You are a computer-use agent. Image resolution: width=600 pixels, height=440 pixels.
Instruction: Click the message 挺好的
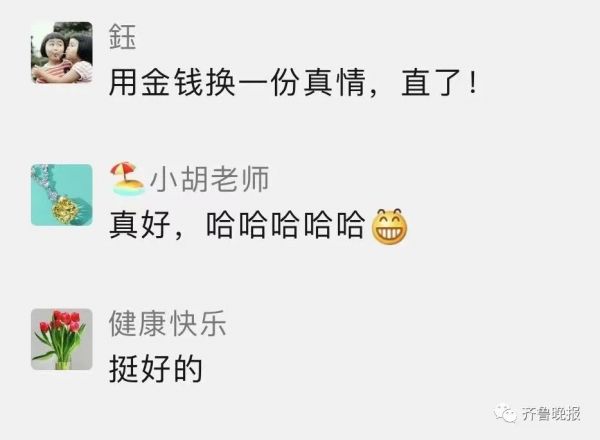[x=155, y=369]
